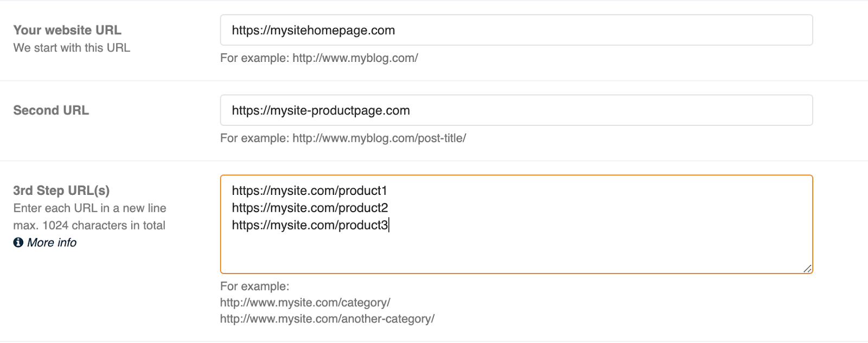Grab the textarea resize handle corner
This screenshot has width=868, height=343.
tap(807, 268)
